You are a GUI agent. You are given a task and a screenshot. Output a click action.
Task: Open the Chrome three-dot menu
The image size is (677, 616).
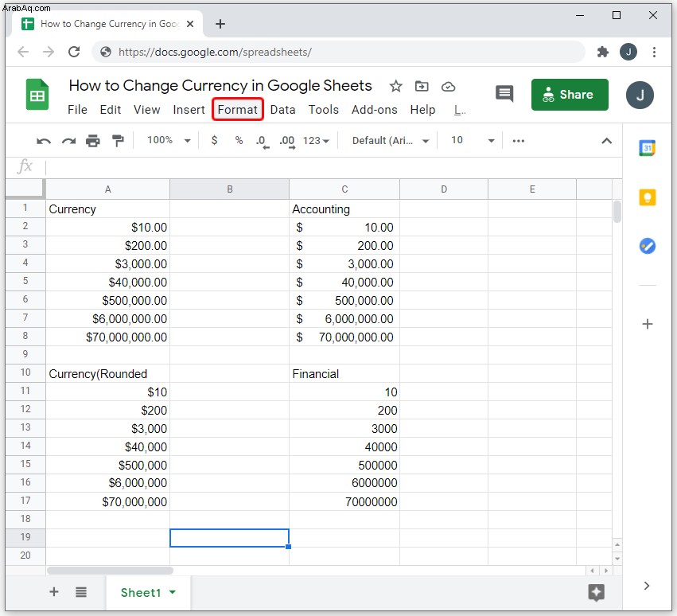(x=654, y=53)
